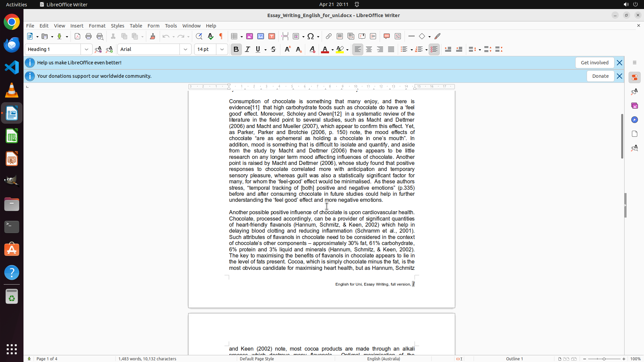This screenshot has height=362, width=644.
Task: Open the Tools menu
Action: click(171, 26)
